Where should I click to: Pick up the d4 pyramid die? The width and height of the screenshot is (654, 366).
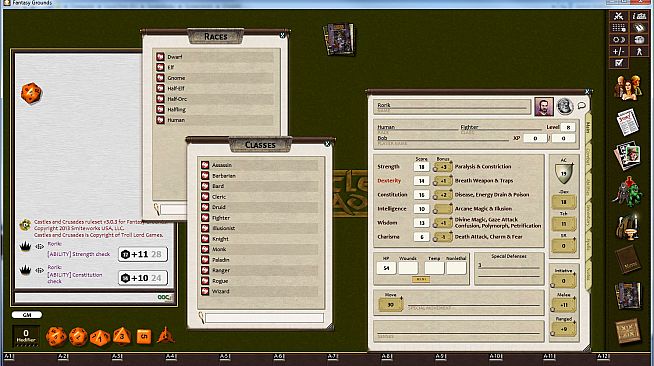(166, 335)
